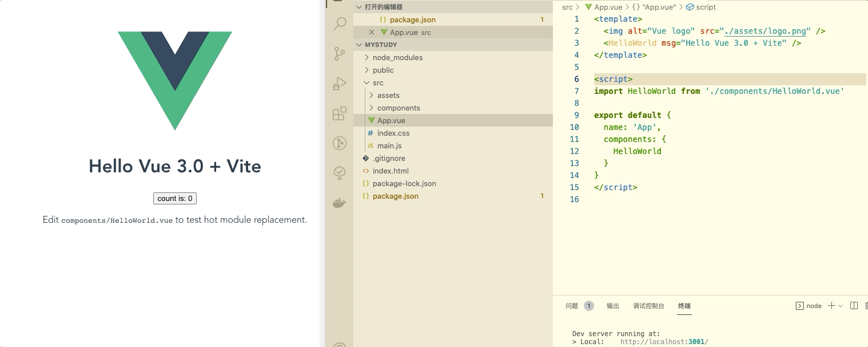Switch to the 调试控制台 panel tab

(648, 306)
